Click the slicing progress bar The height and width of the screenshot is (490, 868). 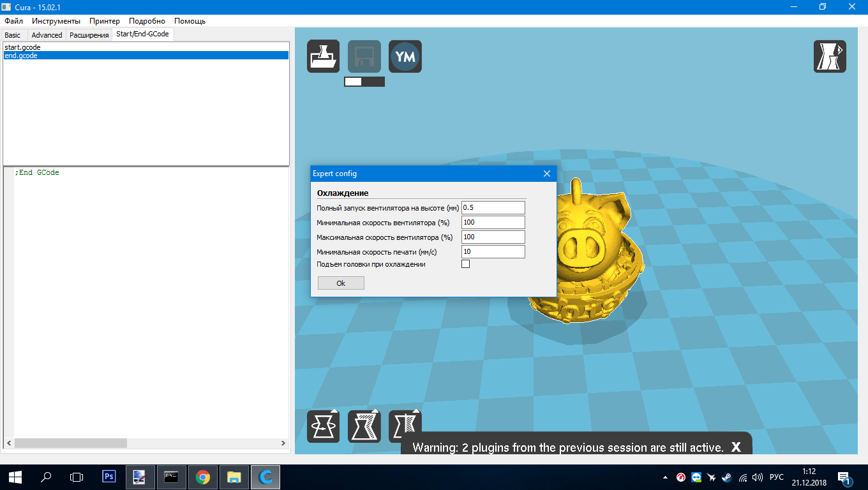tap(364, 82)
